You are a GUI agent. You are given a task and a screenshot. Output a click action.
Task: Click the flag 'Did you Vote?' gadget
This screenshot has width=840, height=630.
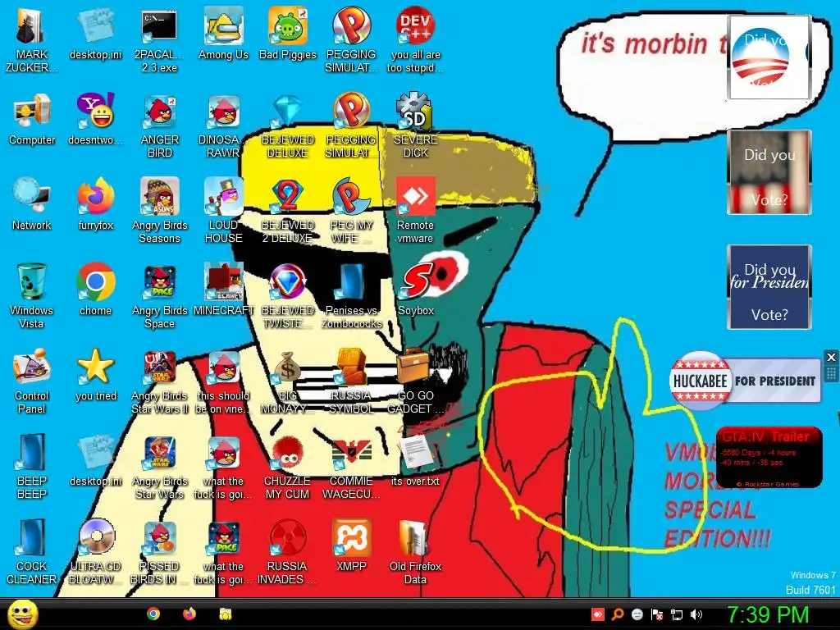click(769, 172)
